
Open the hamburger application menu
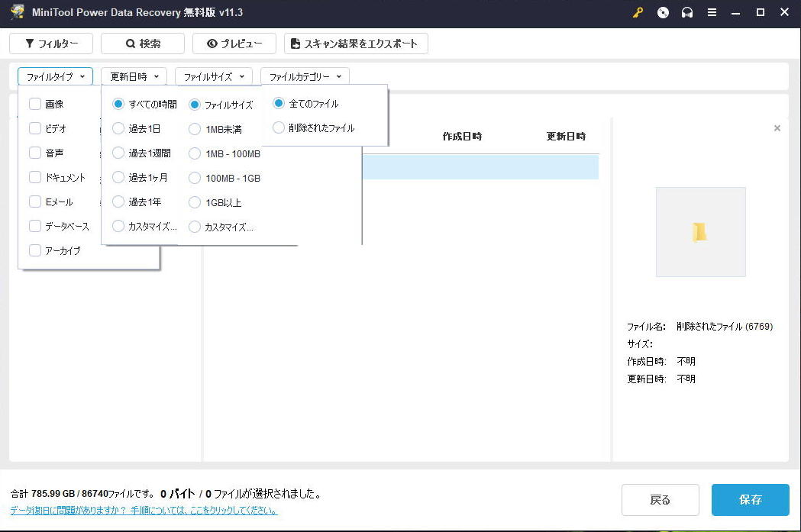point(712,12)
